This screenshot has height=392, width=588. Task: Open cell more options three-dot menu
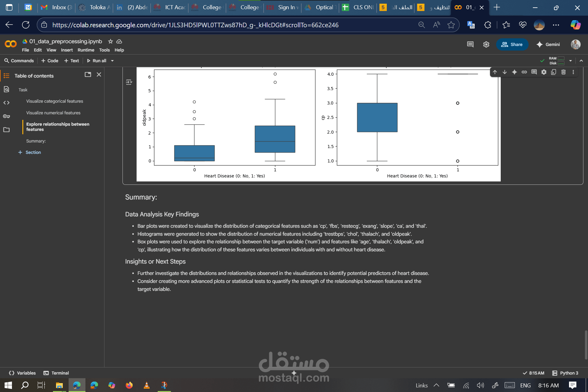coord(573,72)
